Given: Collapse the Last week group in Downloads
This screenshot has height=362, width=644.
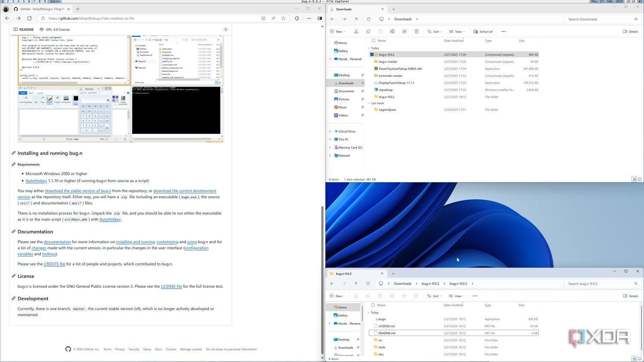Looking at the screenshot, I should (x=369, y=103).
